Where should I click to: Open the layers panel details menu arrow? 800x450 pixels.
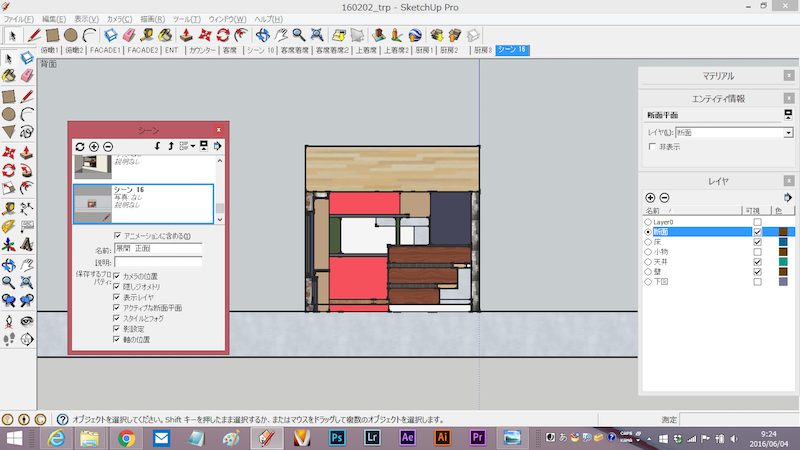pos(787,198)
